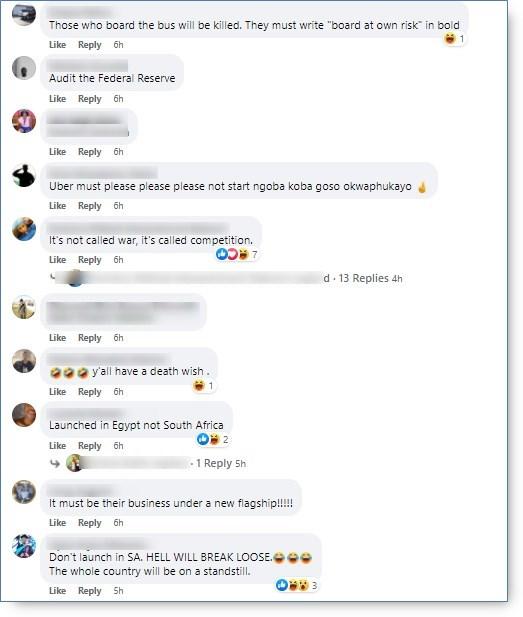Open profile picture of 'Audit the Federal Reserve' commenter
Viewport: 523px width, 617px height.
[24, 68]
